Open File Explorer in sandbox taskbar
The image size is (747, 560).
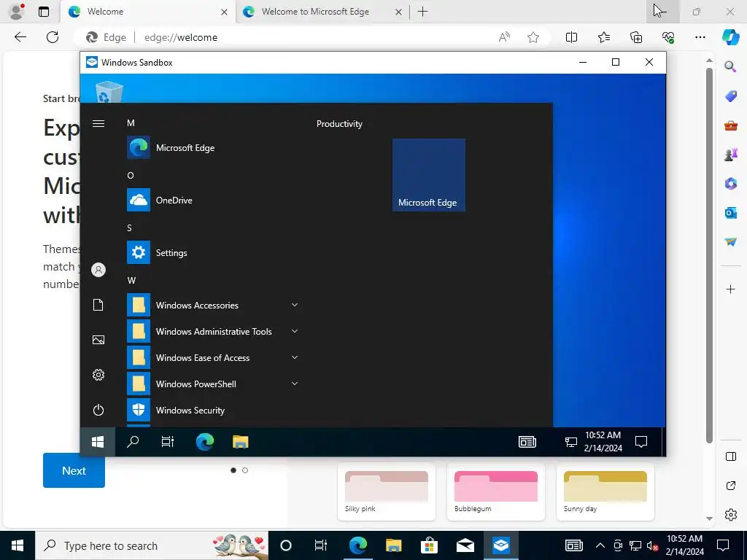click(241, 442)
